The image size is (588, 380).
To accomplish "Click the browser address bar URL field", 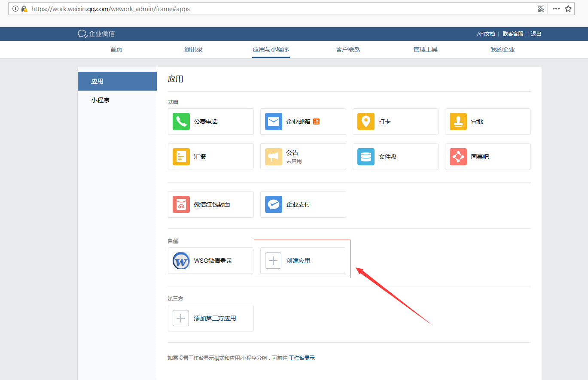I will [258, 9].
